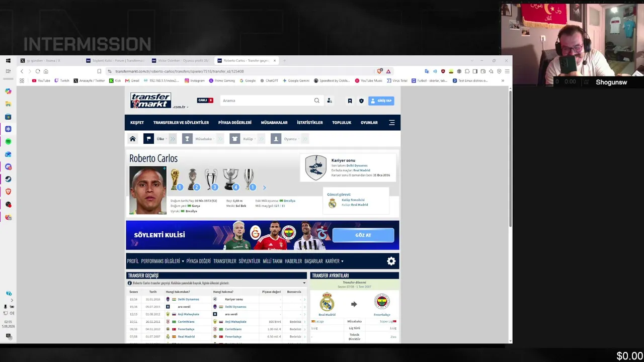Click Roberto Carlos profile photo
The width and height of the screenshot is (644, 362).
pos(148,191)
